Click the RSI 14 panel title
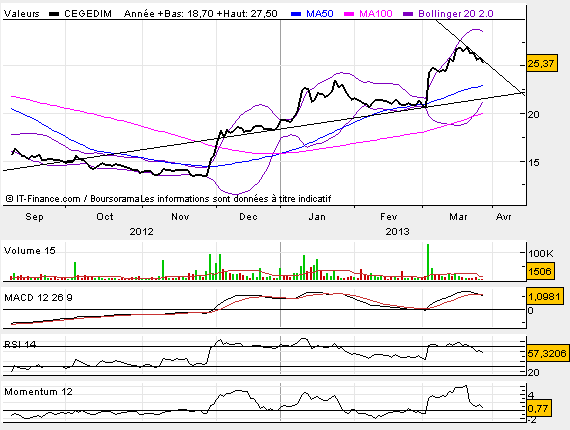The image size is (570, 430). pos(20,344)
